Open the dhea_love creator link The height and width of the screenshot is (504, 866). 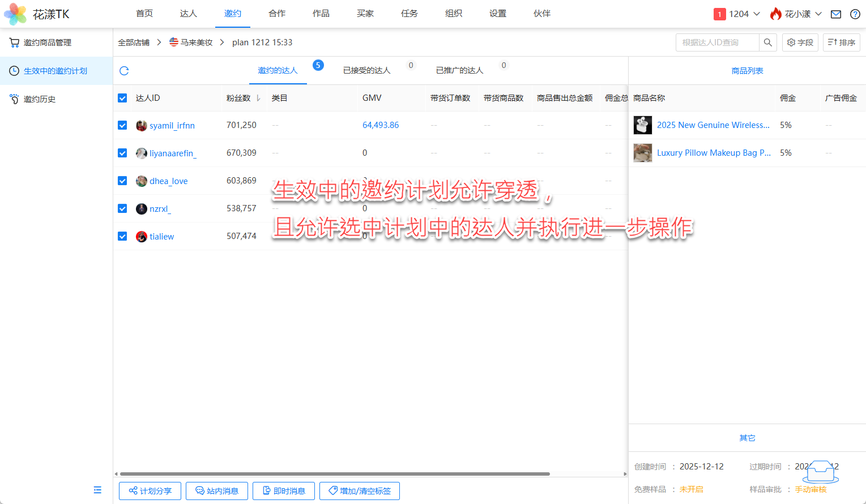168,181
